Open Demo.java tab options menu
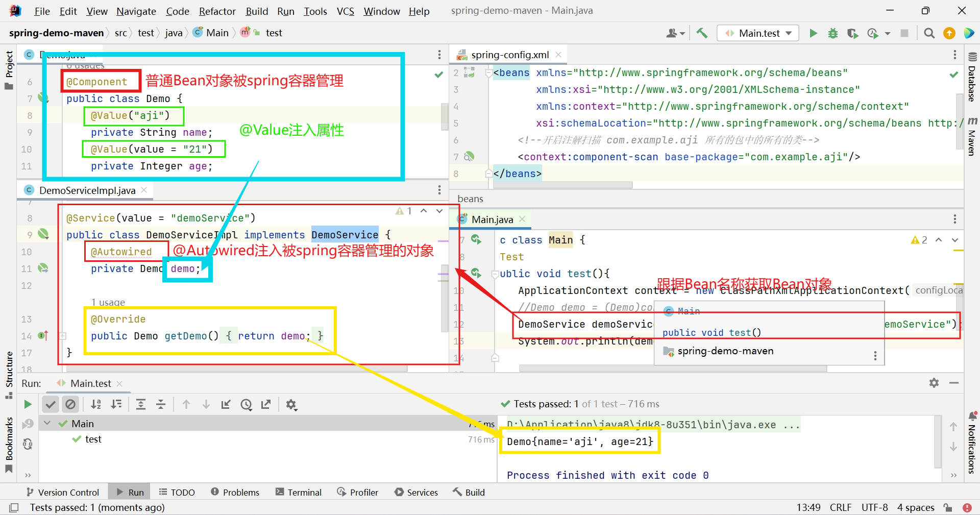 (439, 55)
